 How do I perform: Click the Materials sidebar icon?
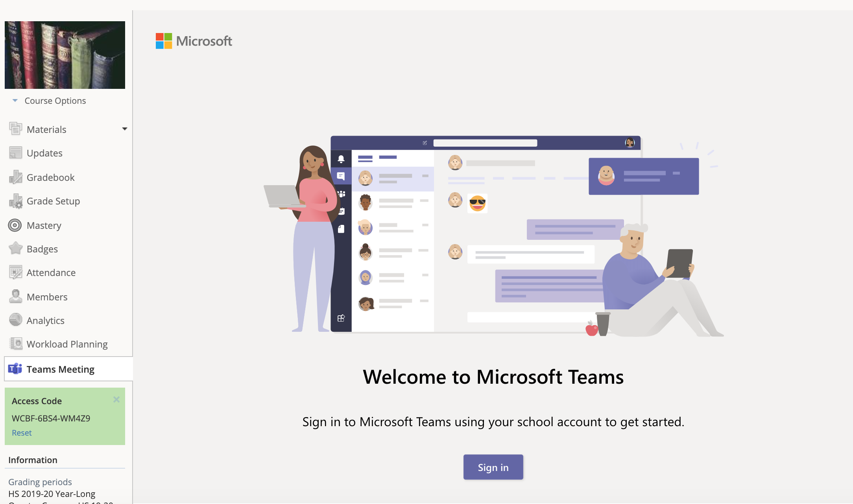tap(15, 129)
